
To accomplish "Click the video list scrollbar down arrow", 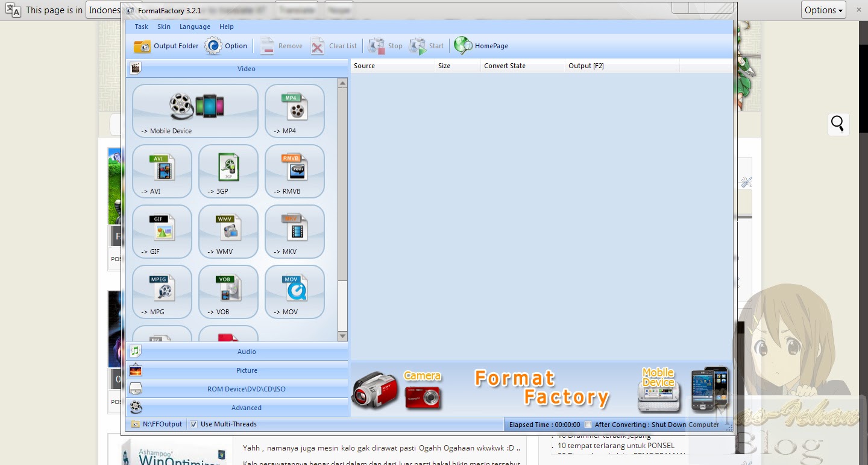I will [x=342, y=336].
